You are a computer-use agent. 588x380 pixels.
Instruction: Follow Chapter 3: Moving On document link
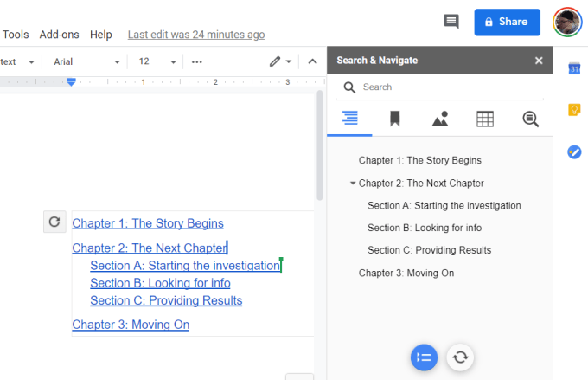(x=131, y=325)
